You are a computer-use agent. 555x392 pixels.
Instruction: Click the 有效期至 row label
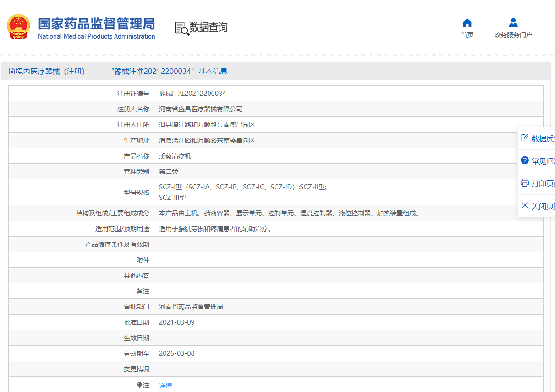(137, 353)
